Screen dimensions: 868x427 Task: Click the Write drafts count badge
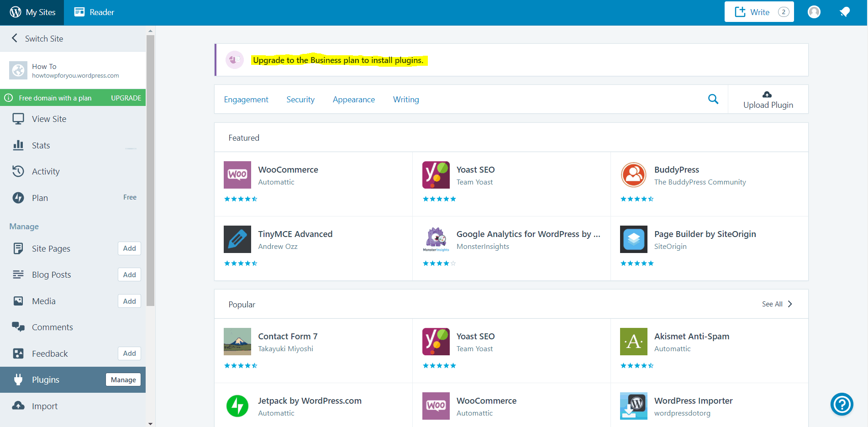(784, 12)
